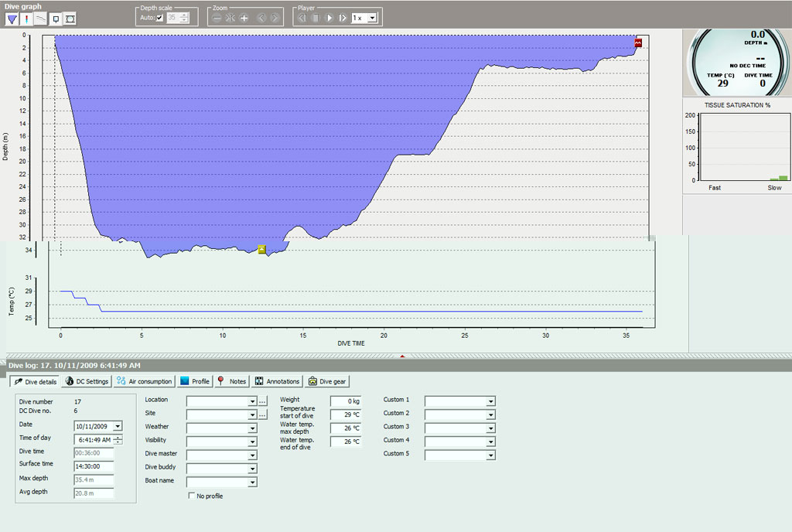Click the yellow bookmark marker on graph
The width and height of the screenshot is (792, 532).
click(262, 249)
